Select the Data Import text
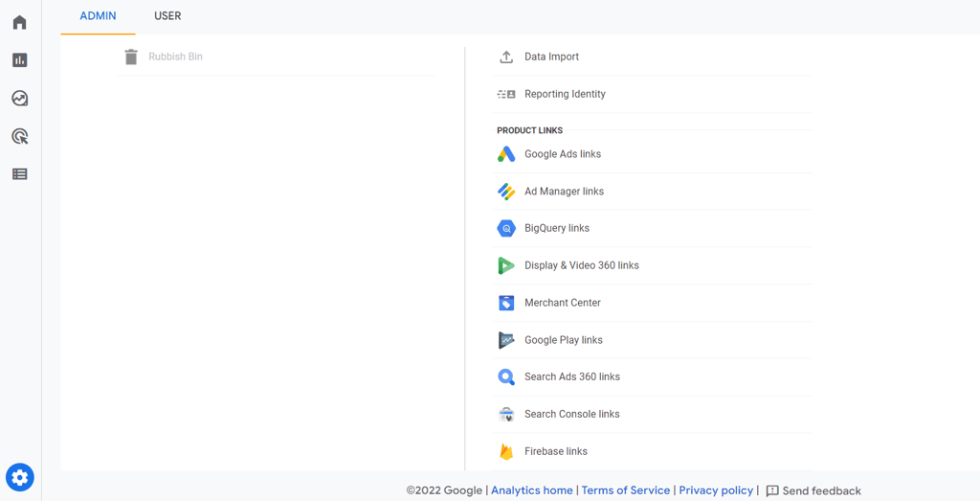Image resolution: width=980 pixels, height=501 pixels. pos(551,57)
